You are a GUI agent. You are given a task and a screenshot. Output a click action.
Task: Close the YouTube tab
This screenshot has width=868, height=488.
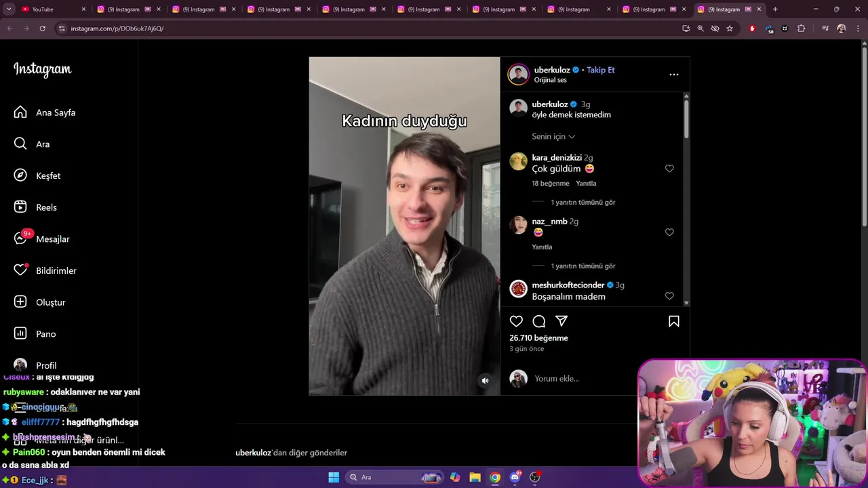pyautogui.click(x=83, y=9)
